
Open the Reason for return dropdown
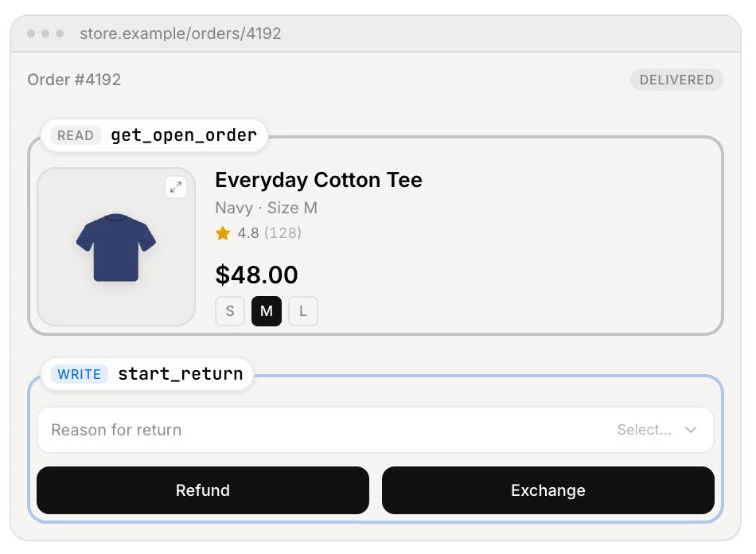pos(376,430)
